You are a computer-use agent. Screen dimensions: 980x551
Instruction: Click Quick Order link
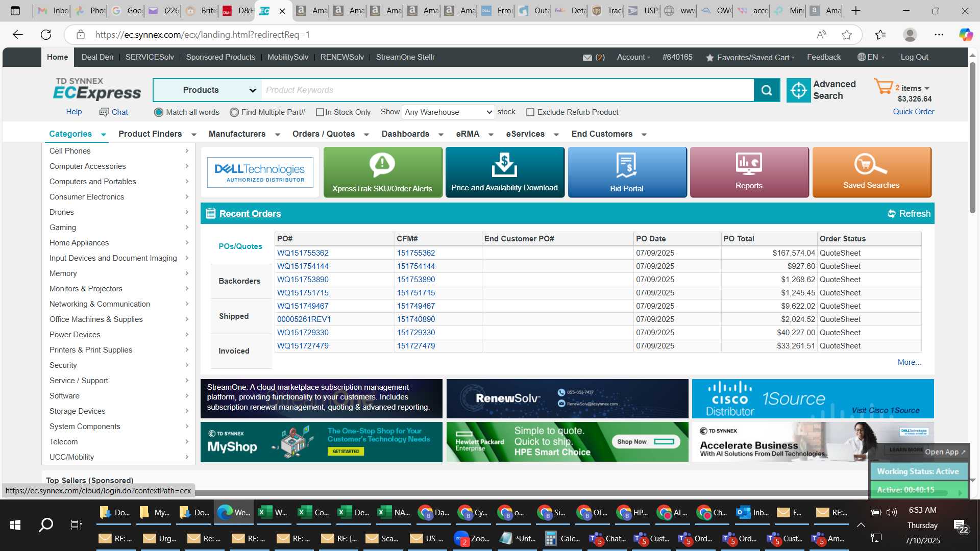point(913,112)
